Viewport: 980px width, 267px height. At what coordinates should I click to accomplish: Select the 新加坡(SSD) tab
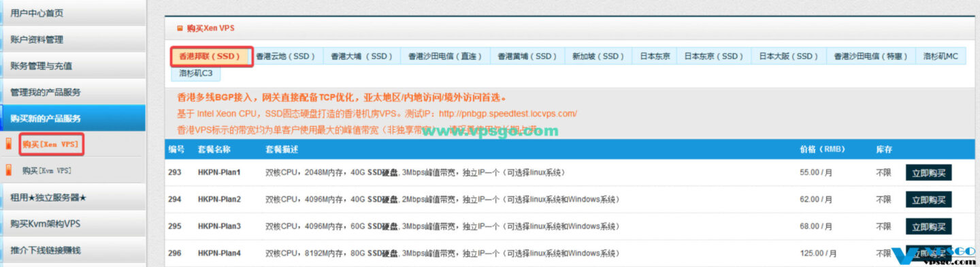point(598,56)
